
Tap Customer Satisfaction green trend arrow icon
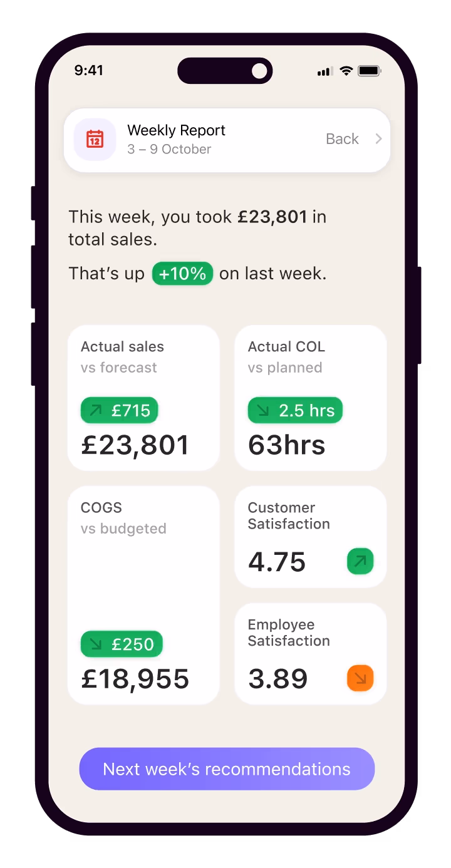point(360,561)
